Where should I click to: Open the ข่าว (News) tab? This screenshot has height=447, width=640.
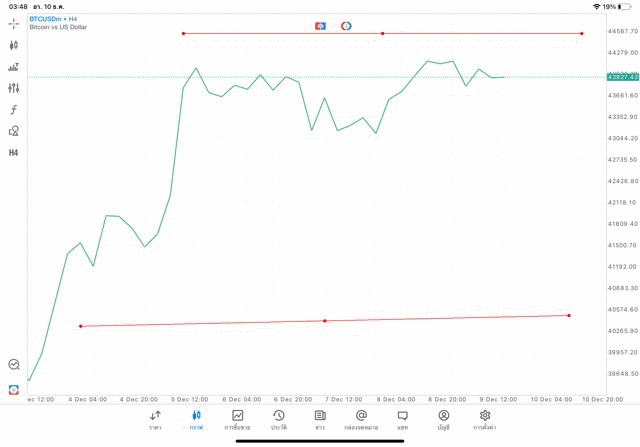click(320, 419)
